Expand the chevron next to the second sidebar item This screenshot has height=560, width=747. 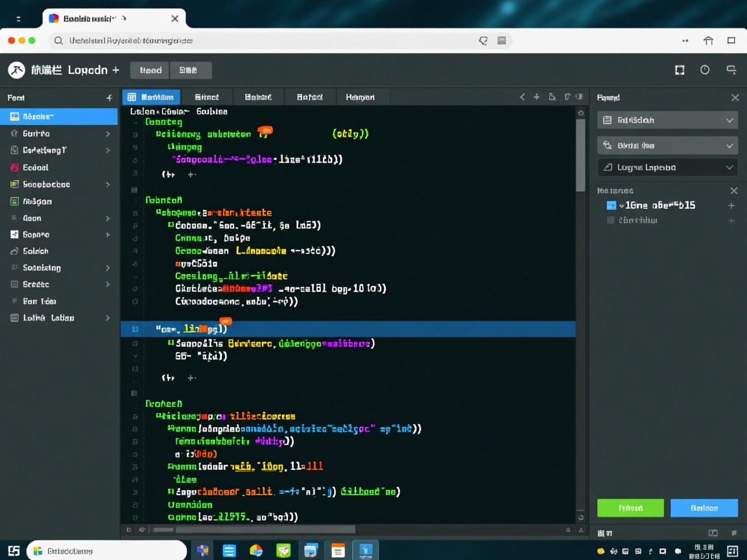point(108,134)
